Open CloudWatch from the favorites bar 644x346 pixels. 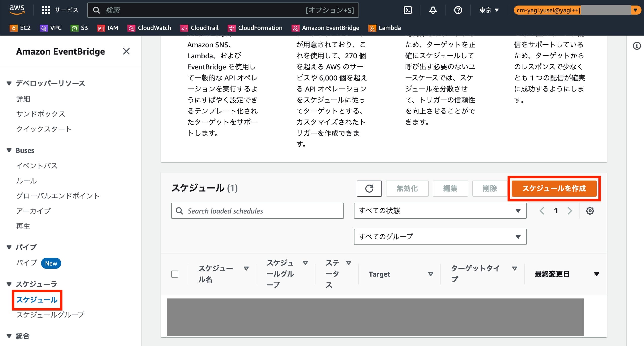pyautogui.click(x=149, y=28)
